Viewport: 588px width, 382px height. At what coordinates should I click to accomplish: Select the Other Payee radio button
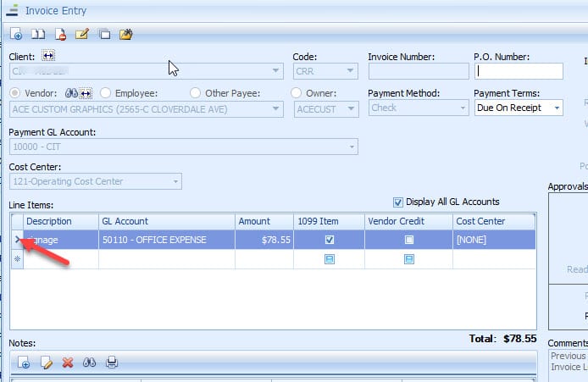click(x=195, y=93)
